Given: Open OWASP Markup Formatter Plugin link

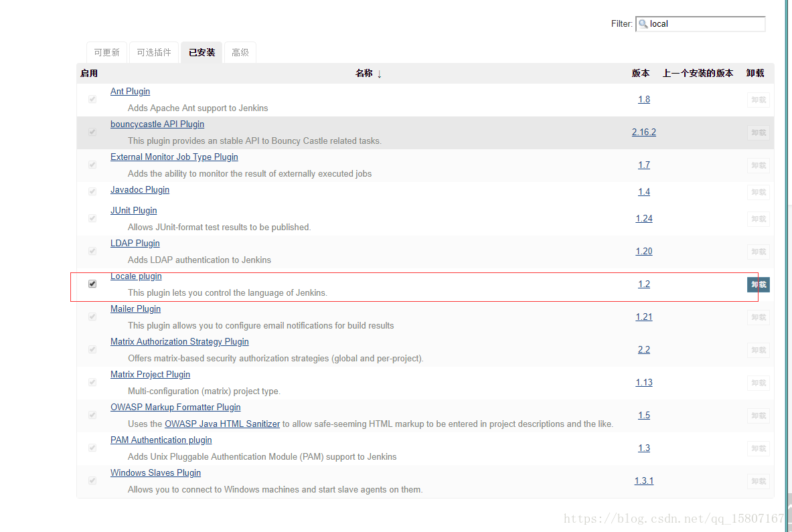Looking at the screenshot, I should click(176, 408).
